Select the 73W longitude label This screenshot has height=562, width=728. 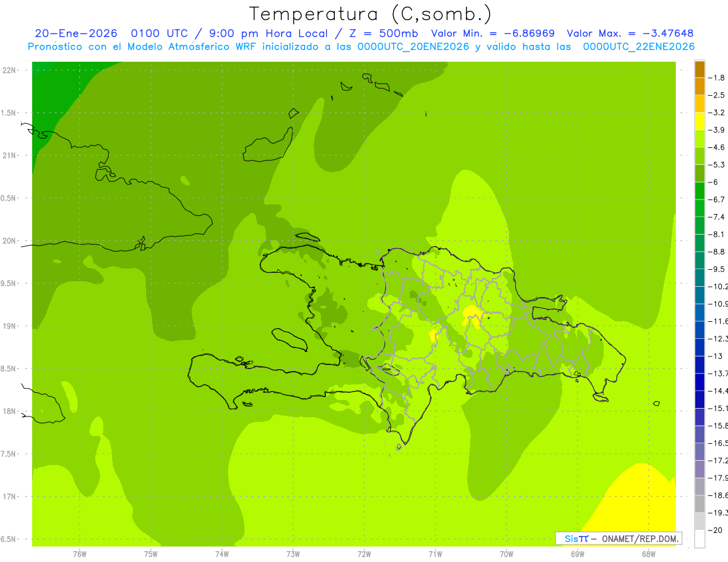(x=293, y=554)
